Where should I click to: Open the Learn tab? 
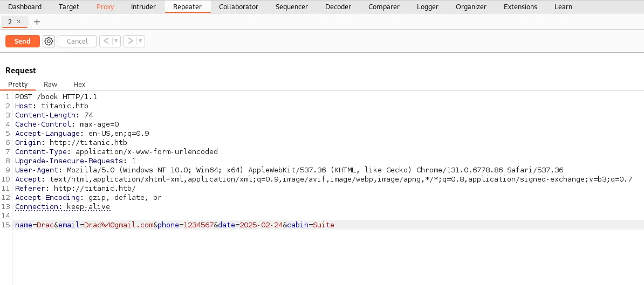tap(563, 6)
